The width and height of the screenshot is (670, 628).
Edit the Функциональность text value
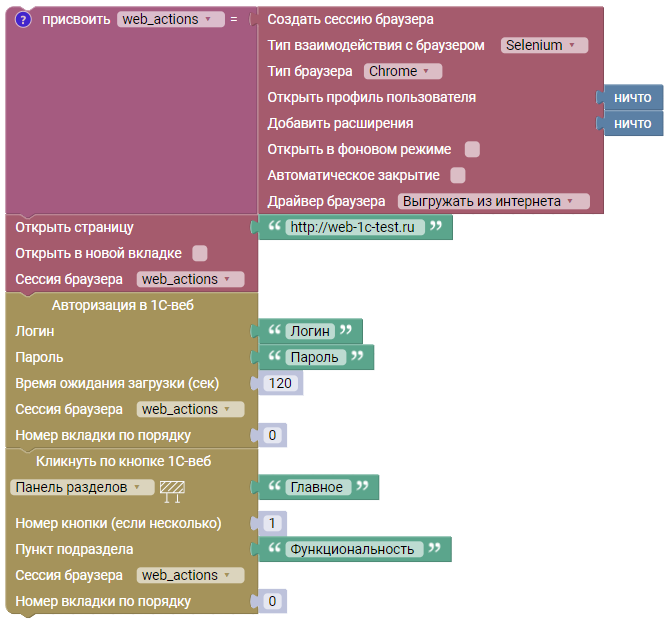coord(354,549)
